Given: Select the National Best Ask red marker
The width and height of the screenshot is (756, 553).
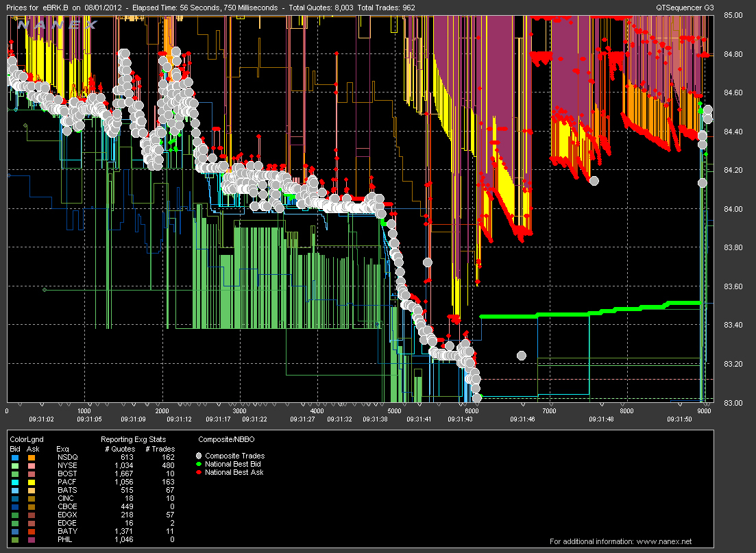Looking at the screenshot, I should (199, 472).
